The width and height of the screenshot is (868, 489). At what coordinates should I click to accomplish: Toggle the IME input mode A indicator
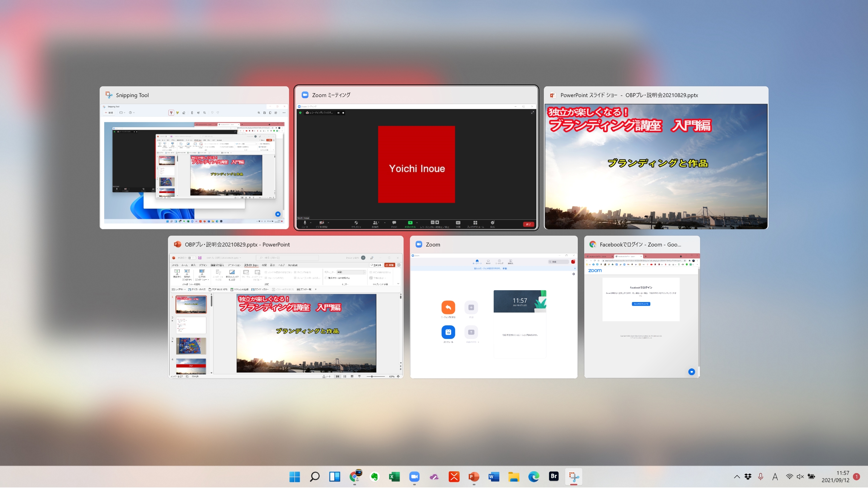[775, 477]
